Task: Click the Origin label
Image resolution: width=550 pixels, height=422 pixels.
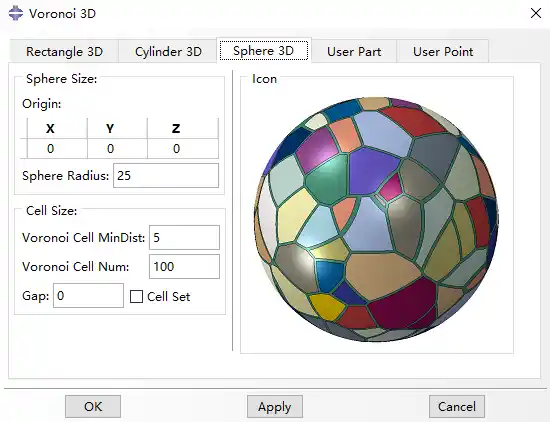Action: pyautogui.click(x=41, y=104)
